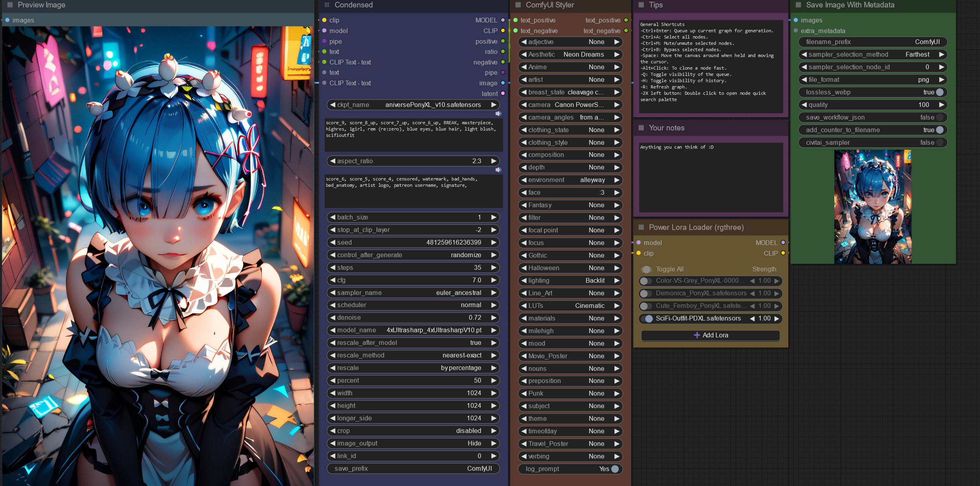
Task: Click the Tips node collapse square
Action: (641, 5)
